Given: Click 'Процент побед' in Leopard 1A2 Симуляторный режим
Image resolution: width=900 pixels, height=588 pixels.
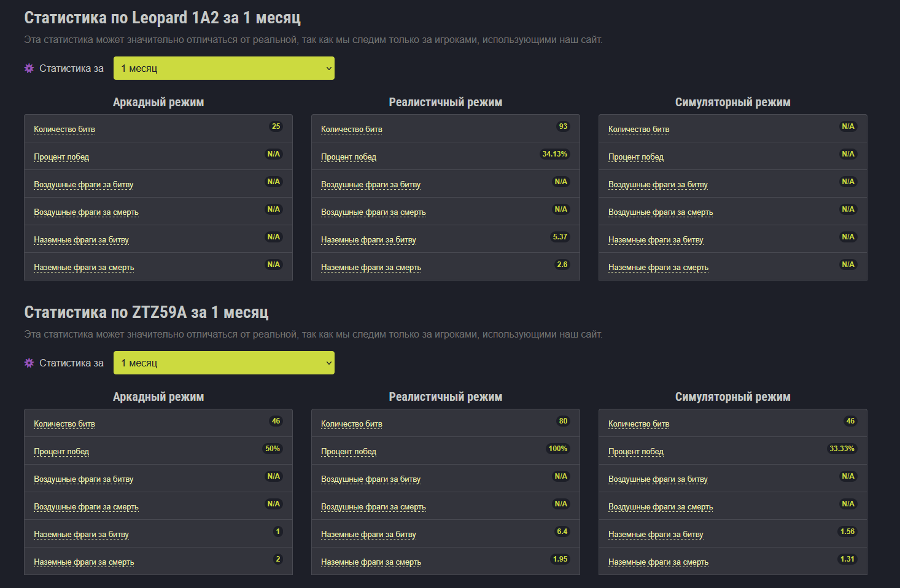Looking at the screenshot, I should 636,157.
